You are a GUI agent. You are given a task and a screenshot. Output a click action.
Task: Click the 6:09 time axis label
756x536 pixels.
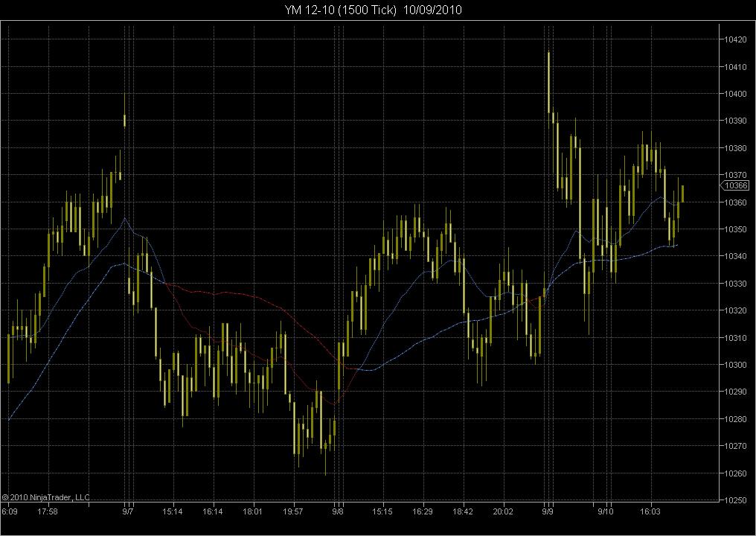click(10, 511)
